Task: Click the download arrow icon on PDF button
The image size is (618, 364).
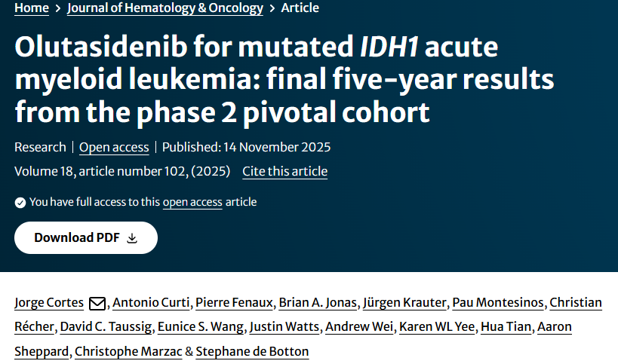Action: [x=132, y=238]
